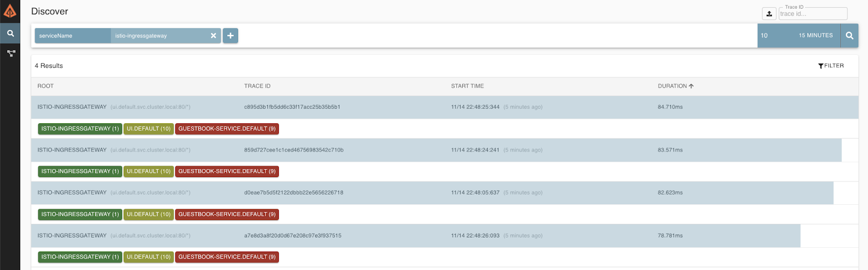This screenshot has height=270, width=868.
Task: Add a new search criterion with plus
Action: (230, 36)
